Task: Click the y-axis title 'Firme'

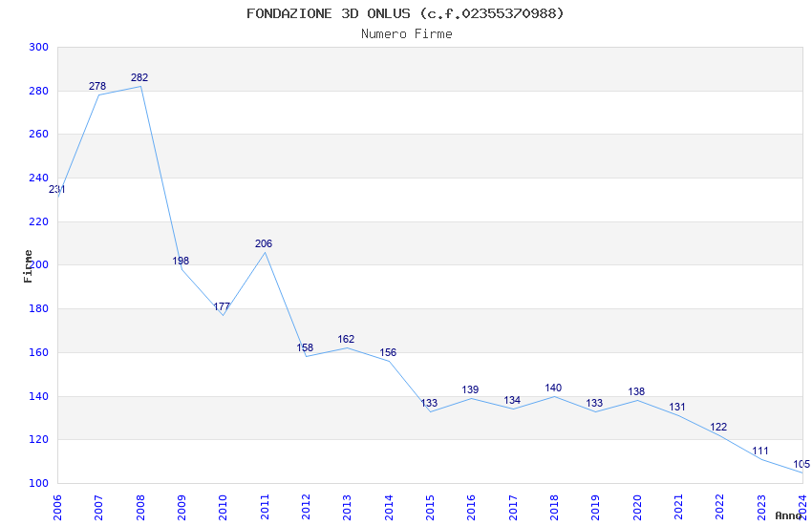Action: pos(28,266)
